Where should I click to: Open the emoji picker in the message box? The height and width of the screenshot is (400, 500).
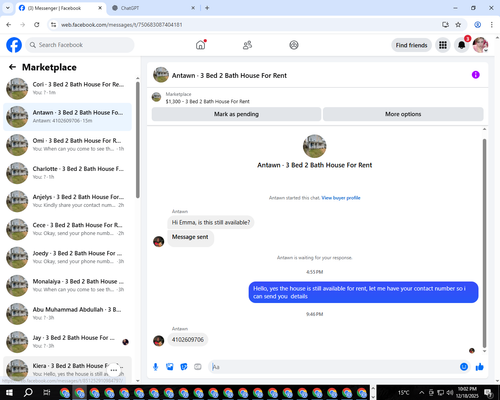[x=464, y=367]
